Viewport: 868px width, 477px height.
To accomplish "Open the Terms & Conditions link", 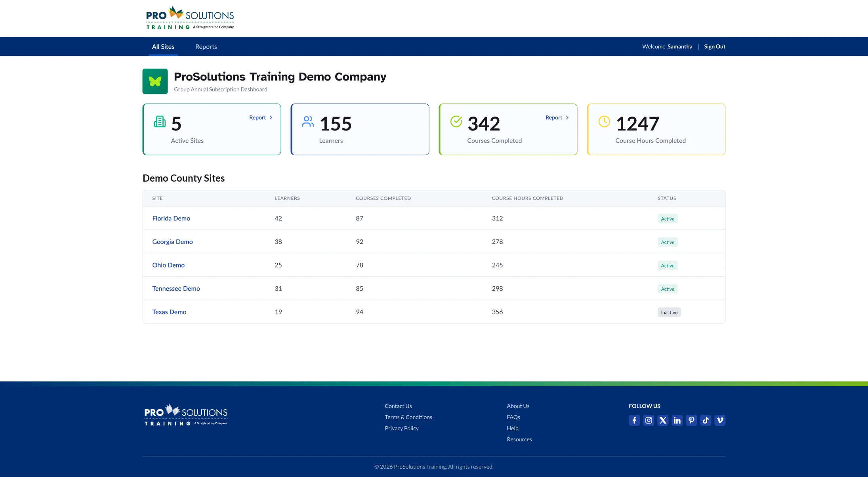I will click(408, 417).
